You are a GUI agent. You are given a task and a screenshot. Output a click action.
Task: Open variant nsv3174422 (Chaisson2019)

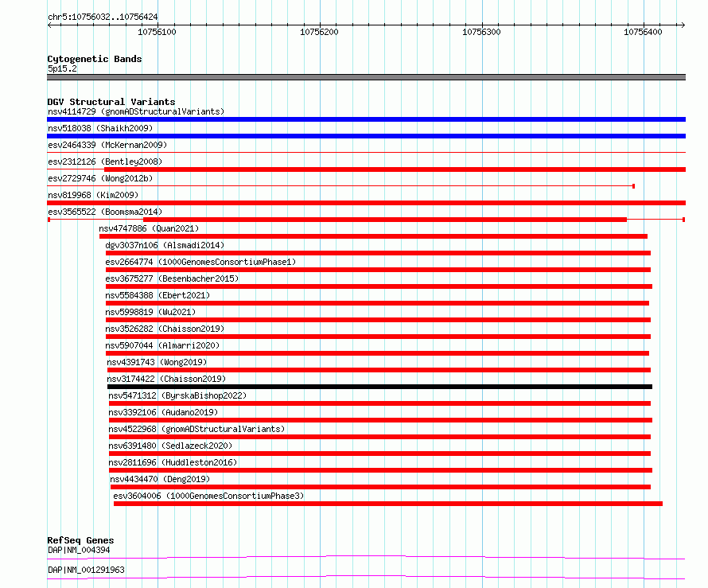pos(166,379)
